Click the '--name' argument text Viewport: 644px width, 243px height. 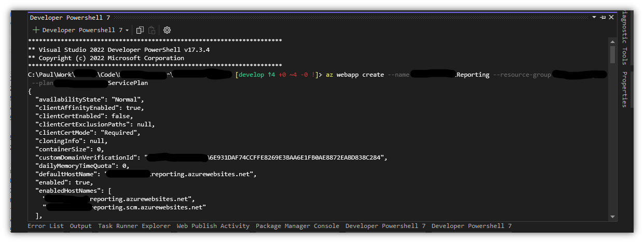[x=399, y=75]
